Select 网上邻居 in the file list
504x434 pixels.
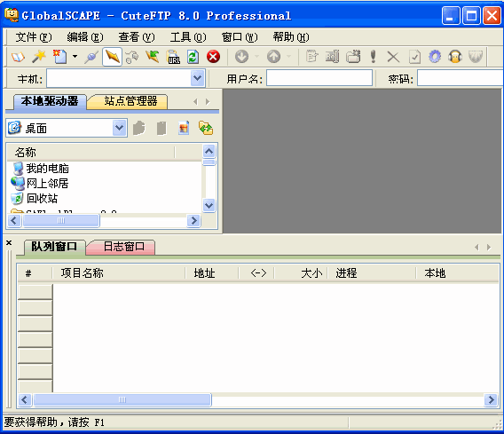coord(47,183)
